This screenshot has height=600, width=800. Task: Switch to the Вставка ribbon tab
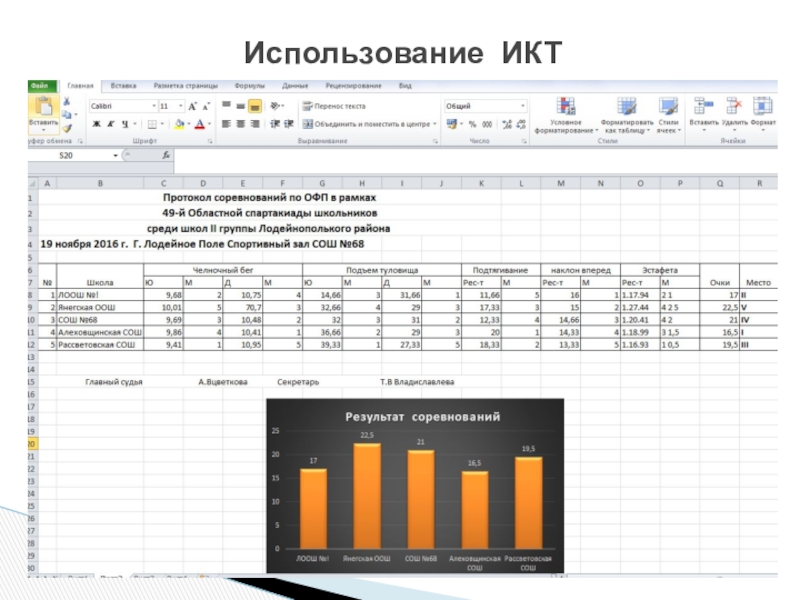123,86
